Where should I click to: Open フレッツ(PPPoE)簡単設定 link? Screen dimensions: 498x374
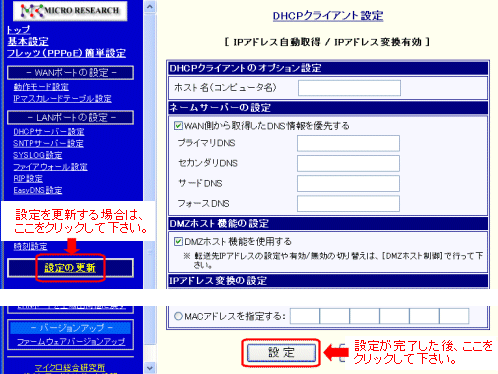pyautogui.click(x=66, y=53)
